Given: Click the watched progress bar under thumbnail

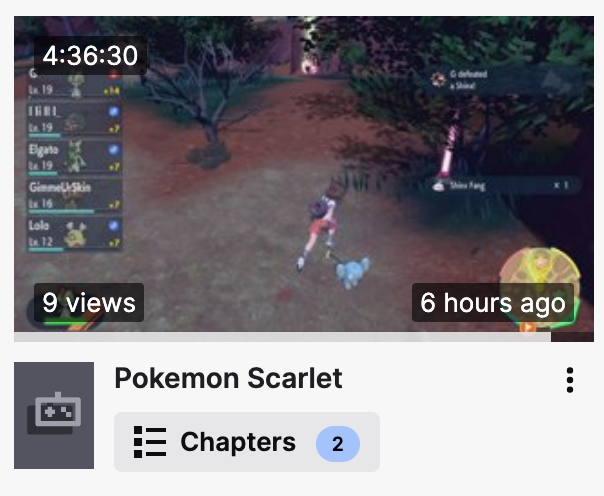Looking at the screenshot, I should pos(282,337).
